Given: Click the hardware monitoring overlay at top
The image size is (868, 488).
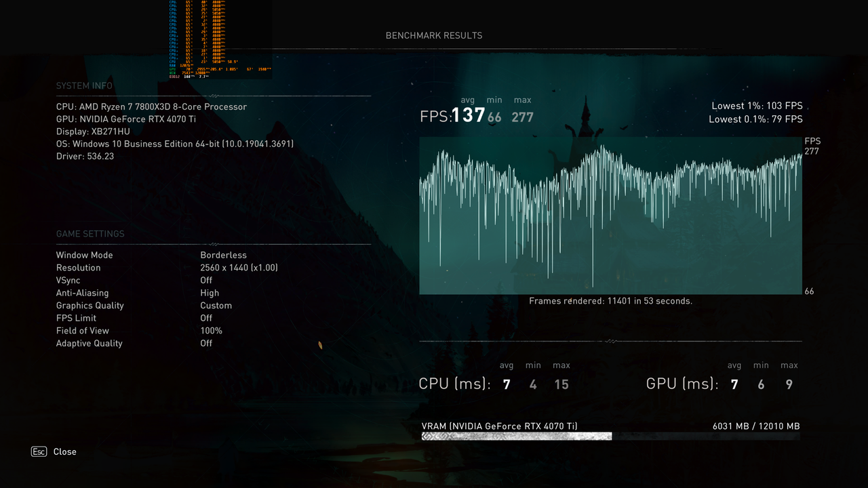Looking at the screenshot, I should click(x=219, y=39).
